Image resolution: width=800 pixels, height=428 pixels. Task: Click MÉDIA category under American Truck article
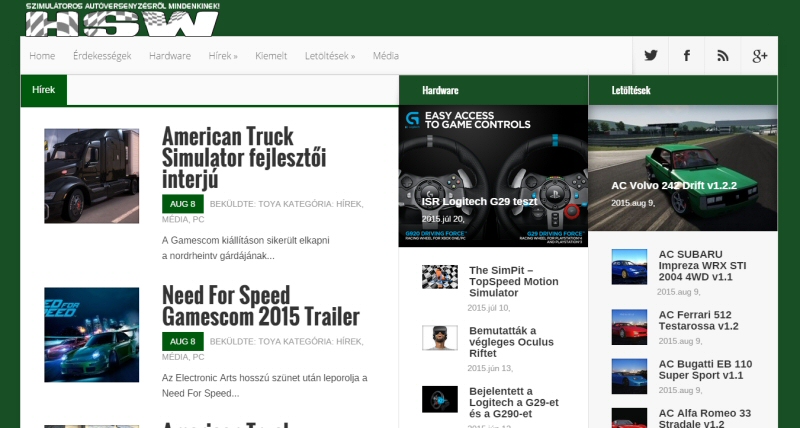[175, 219]
